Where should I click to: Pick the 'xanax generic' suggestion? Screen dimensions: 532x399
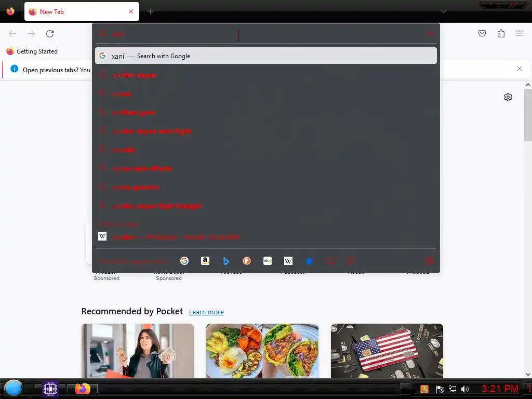click(x=265, y=187)
